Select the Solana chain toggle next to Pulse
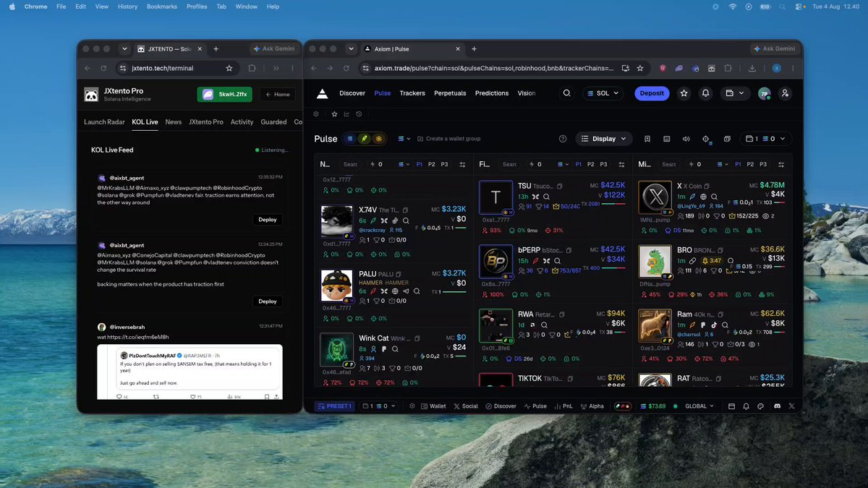The height and width of the screenshot is (488, 868). [x=350, y=138]
